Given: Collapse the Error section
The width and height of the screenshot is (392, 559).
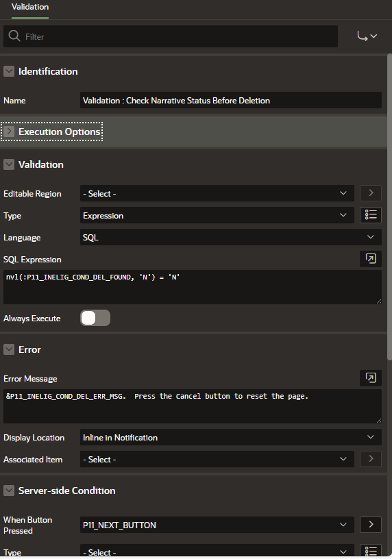Looking at the screenshot, I should tap(9, 349).
